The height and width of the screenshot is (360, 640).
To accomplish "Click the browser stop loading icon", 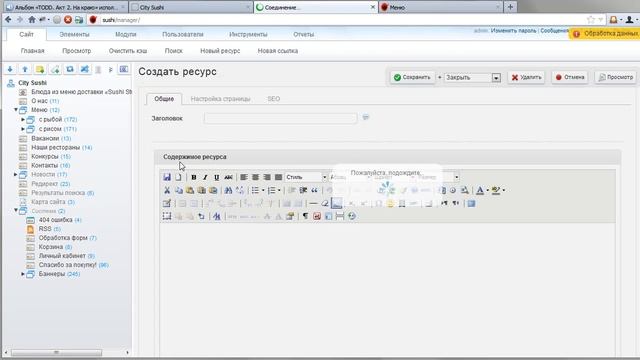I will pos(68,20).
